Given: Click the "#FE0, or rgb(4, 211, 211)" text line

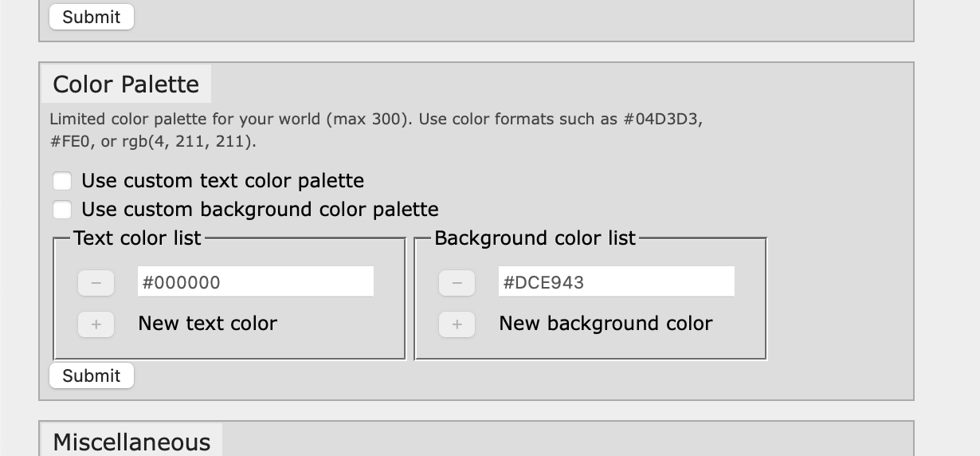Looking at the screenshot, I should tap(152, 142).
